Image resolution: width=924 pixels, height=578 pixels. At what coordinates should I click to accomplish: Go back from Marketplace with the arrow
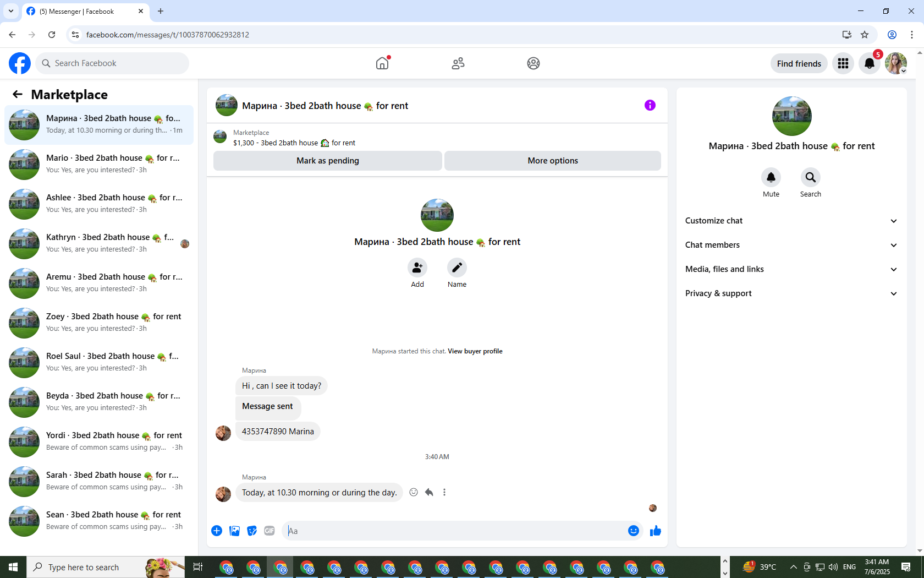pos(18,95)
